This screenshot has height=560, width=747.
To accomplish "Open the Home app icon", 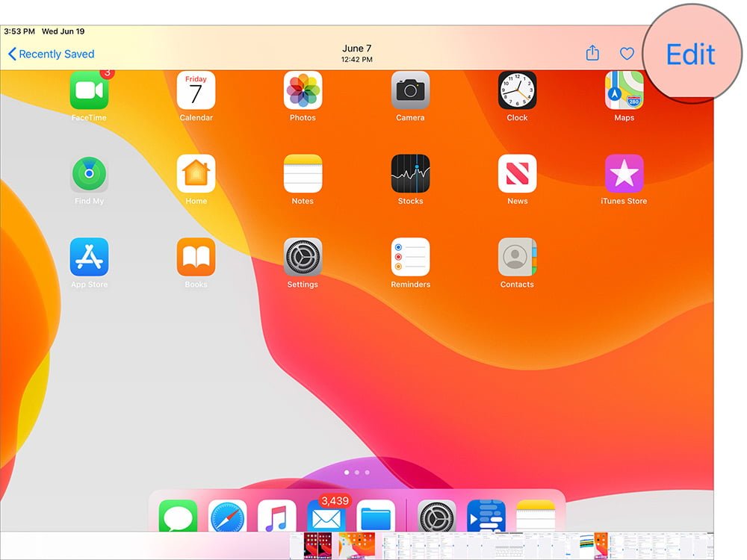I will point(196,173).
